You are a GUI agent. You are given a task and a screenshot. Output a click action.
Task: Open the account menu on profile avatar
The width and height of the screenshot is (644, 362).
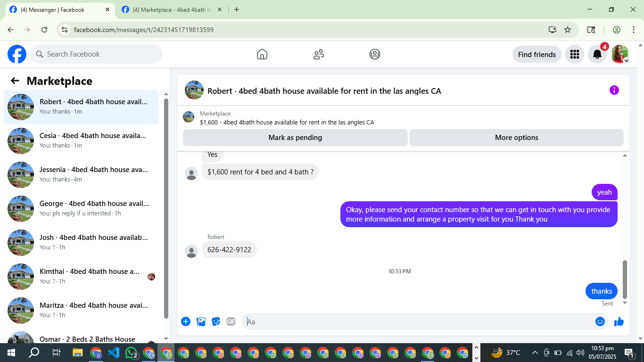[620, 54]
